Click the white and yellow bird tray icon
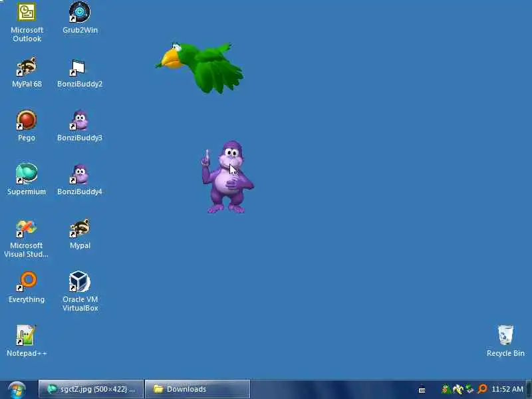Viewport: 532px width, 399px height. pyautogui.click(x=458, y=389)
